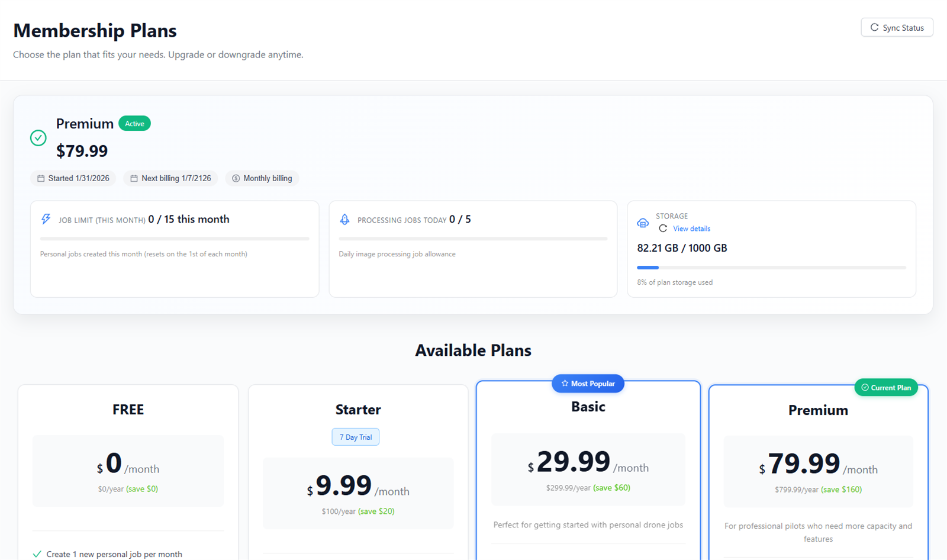Screen dimensions: 947x560
Task: Click the $799.99/year (save $160) text
Action: (818, 490)
